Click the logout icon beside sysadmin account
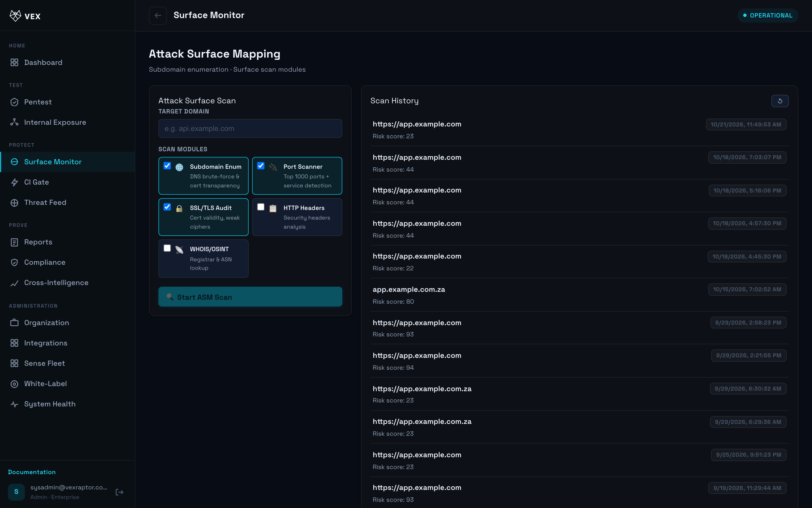 [120, 492]
